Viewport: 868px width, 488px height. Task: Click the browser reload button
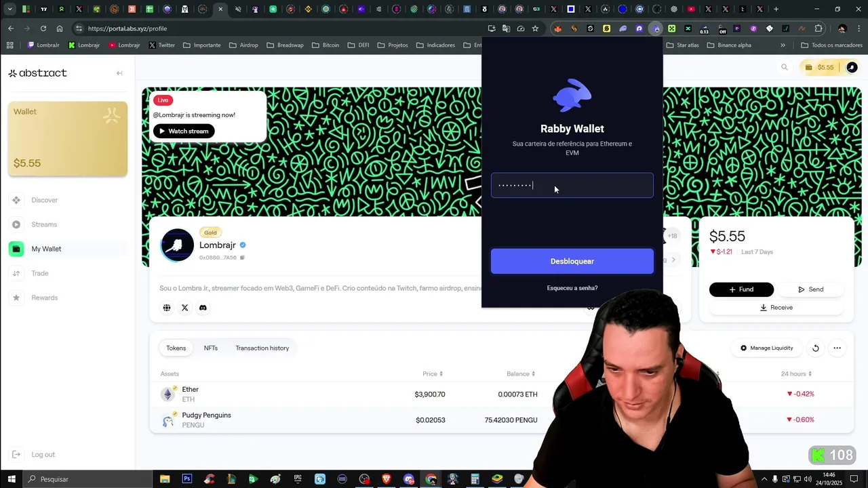tap(43, 28)
